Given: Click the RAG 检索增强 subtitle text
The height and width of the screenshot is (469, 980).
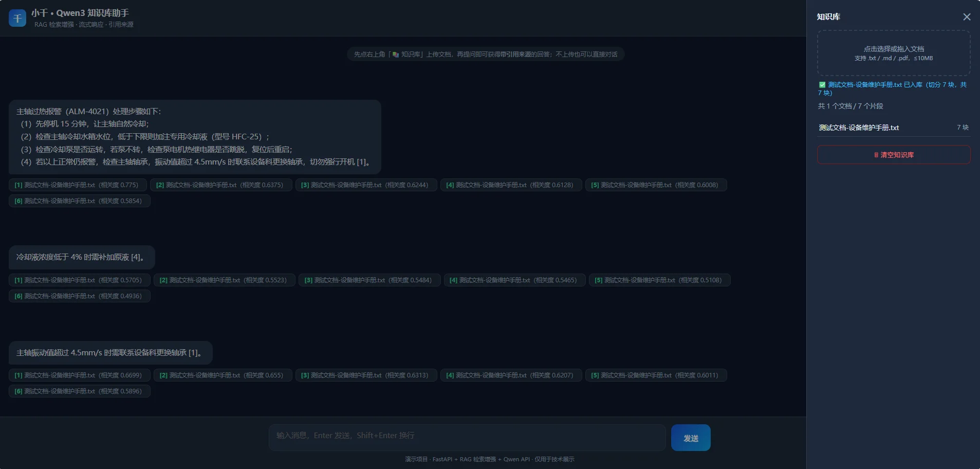Looking at the screenshot, I should point(84,25).
